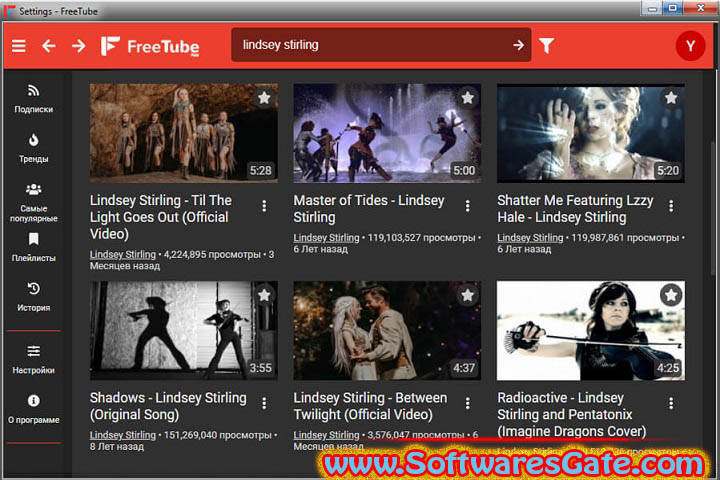Play the Between Twilight thumbnail
The image size is (720, 480).
tap(387, 331)
